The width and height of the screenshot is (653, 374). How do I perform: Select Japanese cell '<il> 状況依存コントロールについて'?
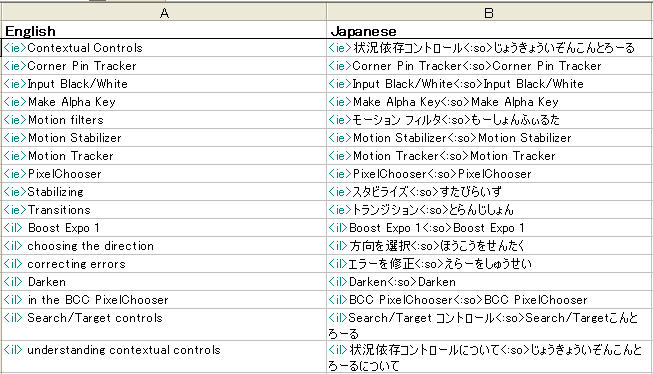coord(489,357)
